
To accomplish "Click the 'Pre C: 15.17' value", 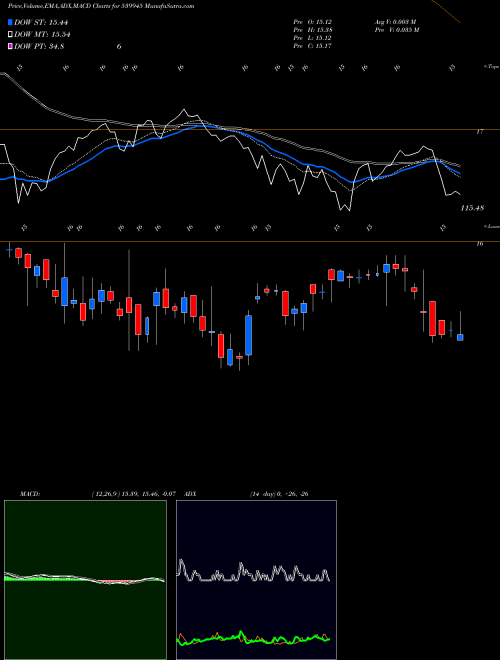I will pyautogui.click(x=313, y=46).
